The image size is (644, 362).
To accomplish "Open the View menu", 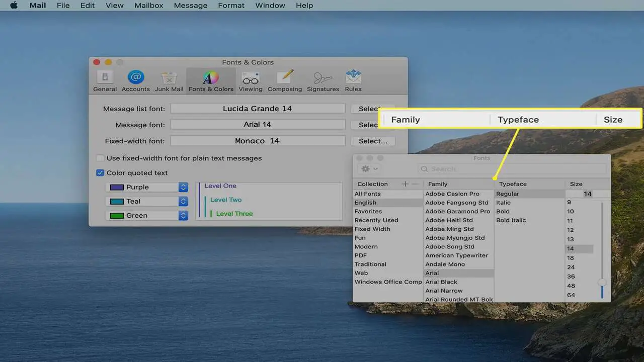I will coord(115,5).
